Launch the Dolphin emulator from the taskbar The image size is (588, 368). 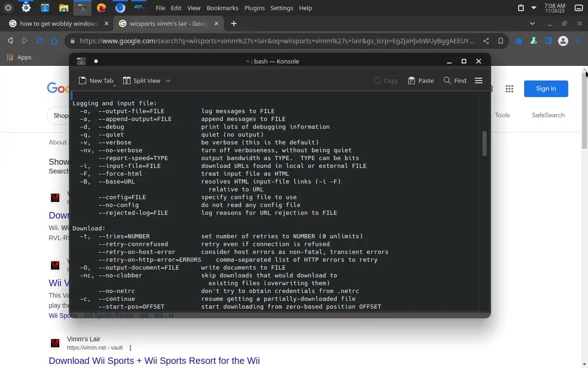click(x=139, y=8)
